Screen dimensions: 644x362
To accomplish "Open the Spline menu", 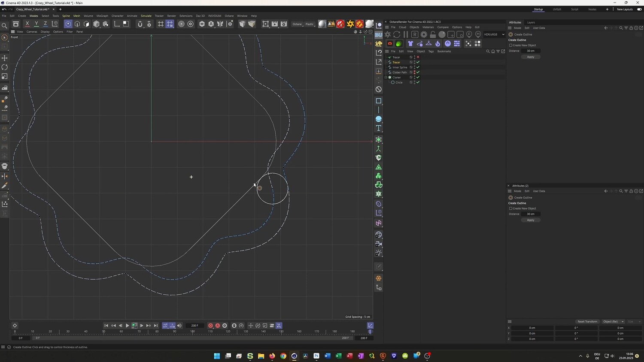I will tap(66, 16).
